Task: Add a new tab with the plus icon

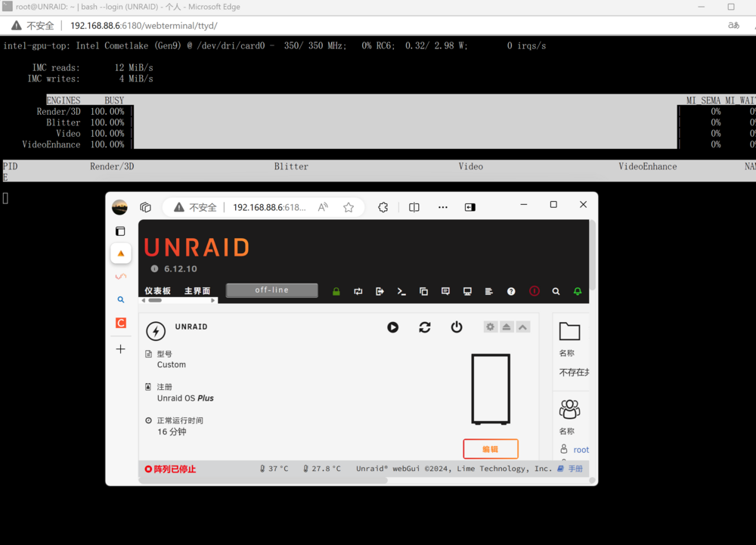Action: [120, 349]
